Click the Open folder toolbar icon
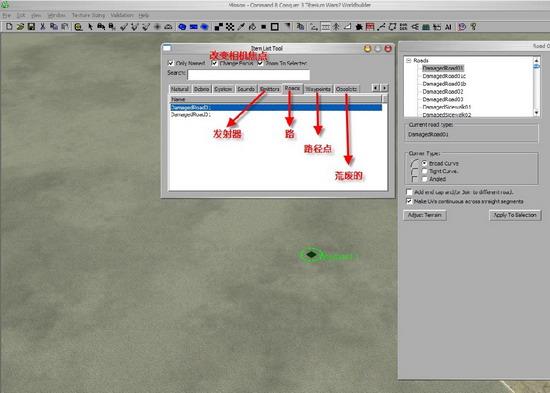The height and width of the screenshot is (393, 550). click(20, 27)
